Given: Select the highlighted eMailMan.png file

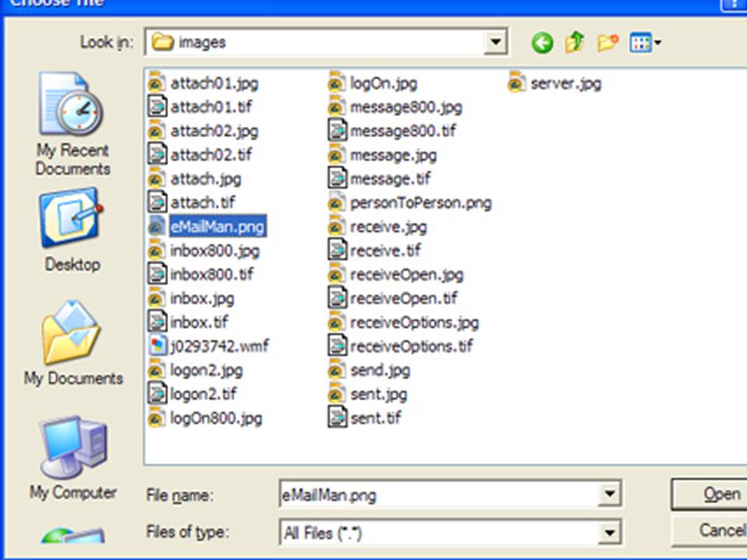Looking at the screenshot, I should point(217,226).
